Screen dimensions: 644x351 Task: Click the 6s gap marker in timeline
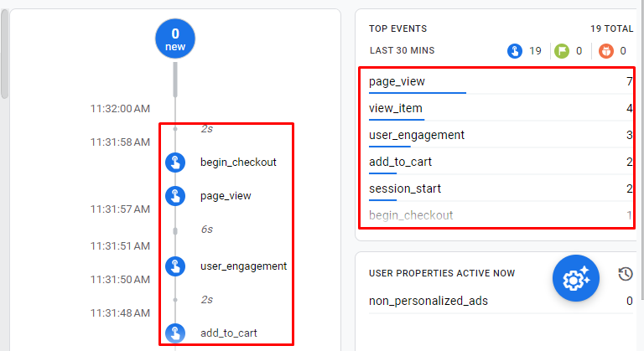(206, 229)
